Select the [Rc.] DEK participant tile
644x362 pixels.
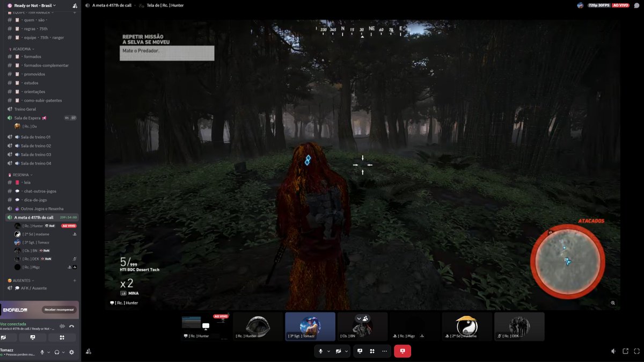tap(519, 326)
